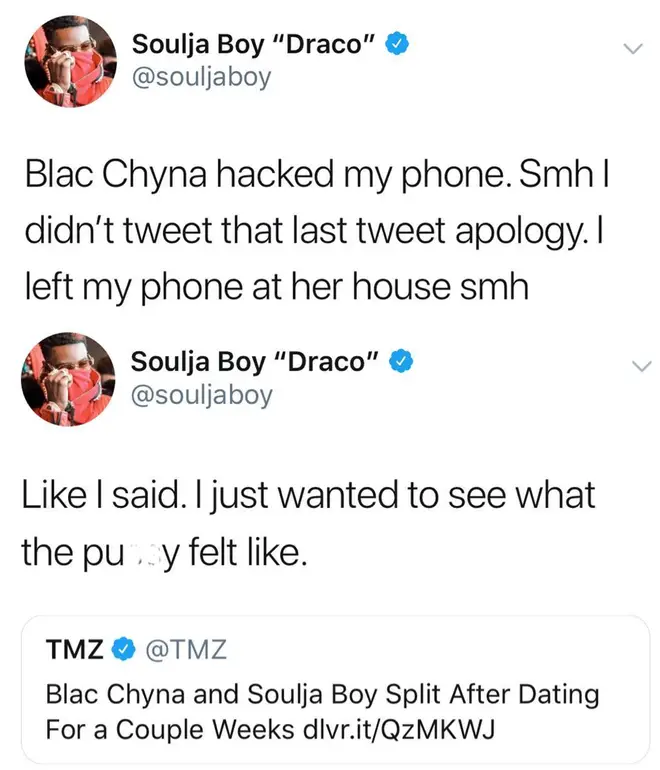Click the @TMZ handle

186,649
